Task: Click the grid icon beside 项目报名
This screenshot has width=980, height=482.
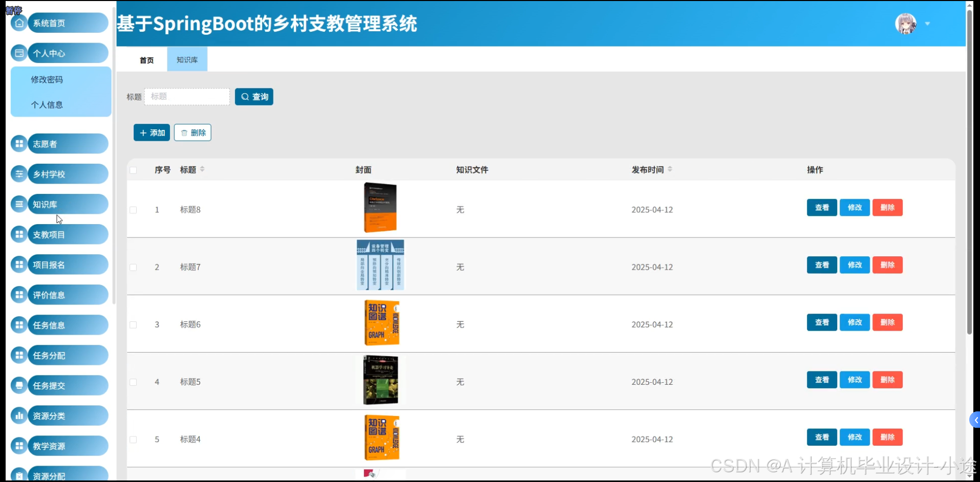Action: [x=19, y=265]
